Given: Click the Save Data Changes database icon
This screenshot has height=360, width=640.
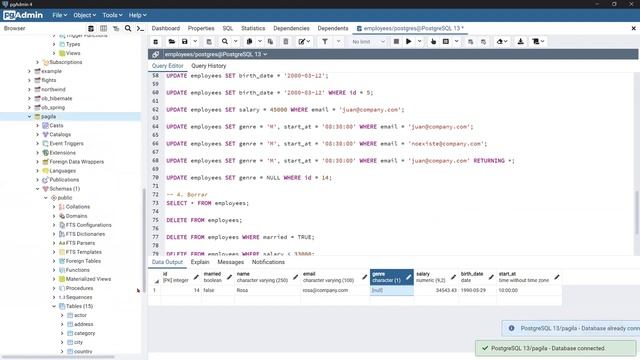Looking at the screenshot, I should (x=209, y=42).
